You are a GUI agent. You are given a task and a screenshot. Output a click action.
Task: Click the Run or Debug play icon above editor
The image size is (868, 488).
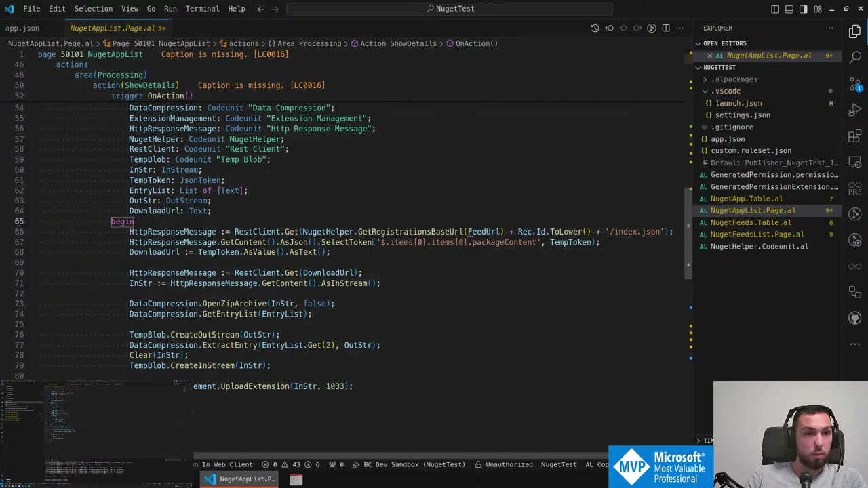coord(651,28)
